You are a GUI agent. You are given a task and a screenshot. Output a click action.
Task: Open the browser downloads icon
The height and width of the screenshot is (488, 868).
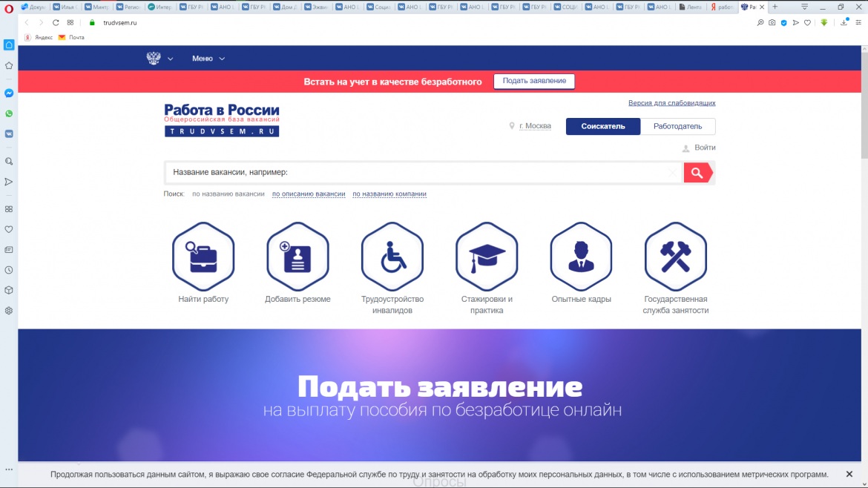click(x=844, y=23)
